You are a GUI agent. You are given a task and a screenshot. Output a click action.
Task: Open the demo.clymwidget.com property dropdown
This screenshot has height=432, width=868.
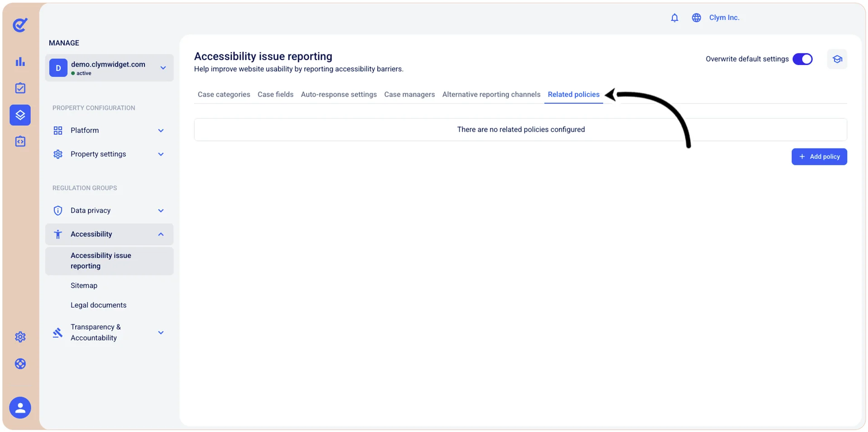(109, 68)
